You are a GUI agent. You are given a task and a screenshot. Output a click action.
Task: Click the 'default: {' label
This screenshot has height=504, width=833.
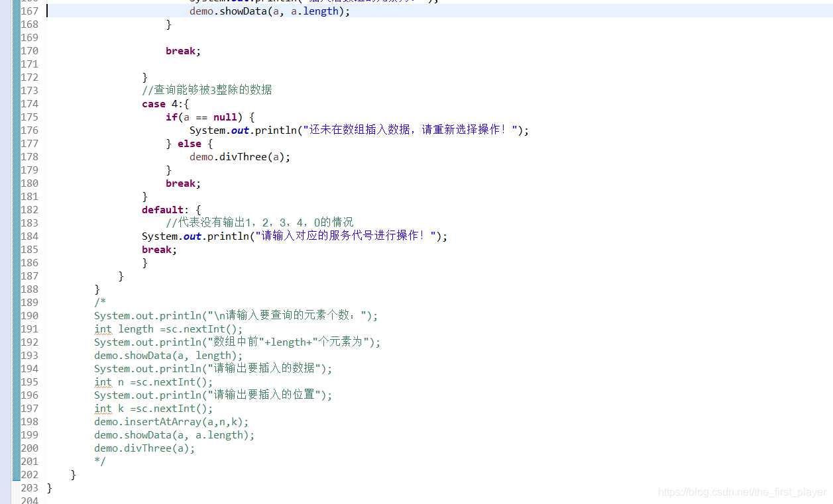pos(171,210)
